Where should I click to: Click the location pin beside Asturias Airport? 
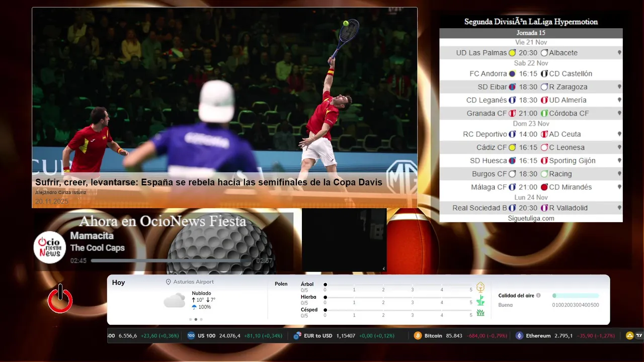169,282
